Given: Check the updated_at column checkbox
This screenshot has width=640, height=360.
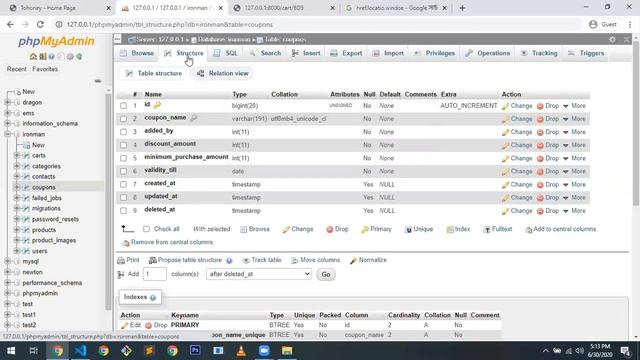Looking at the screenshot, I should [x=123, y=198].
